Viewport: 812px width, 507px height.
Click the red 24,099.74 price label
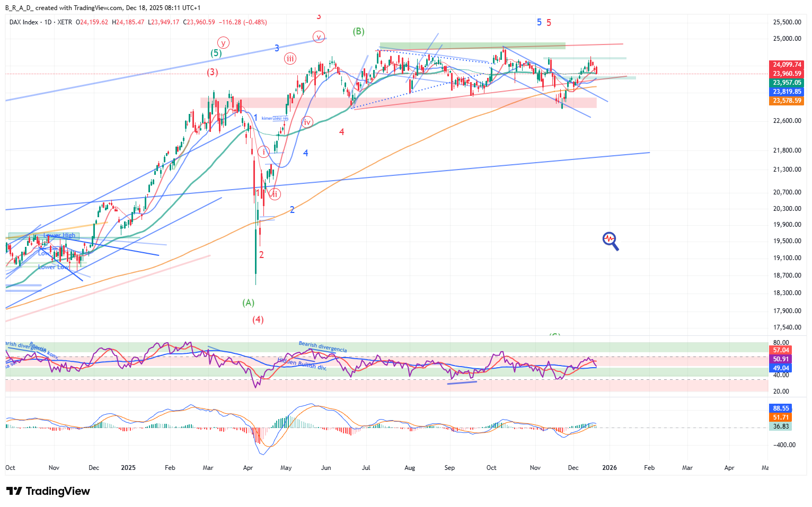(787, 65)
